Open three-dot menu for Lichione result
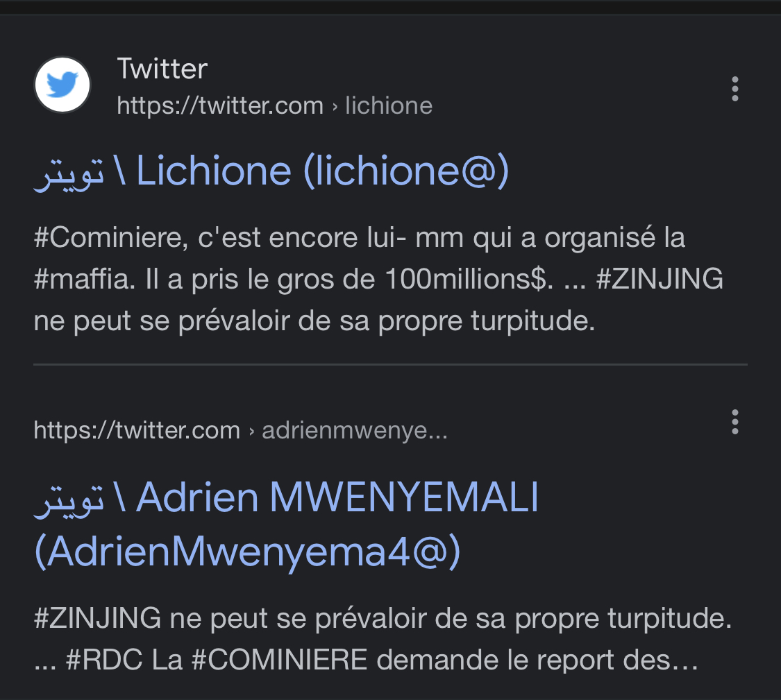The height and width of the screenshot is (700, 781). [x=734, y=89]
